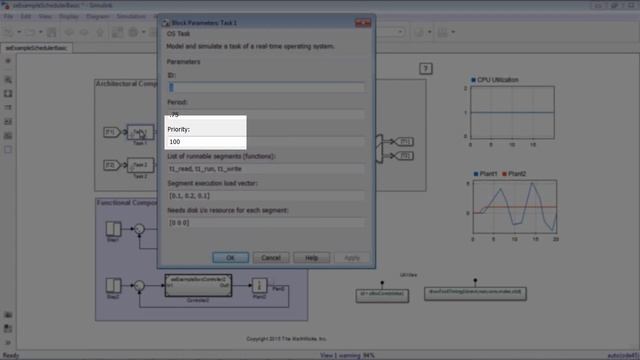Click the upper T1 Goto tag at right
The image size is (640, 360).
point(404,142)
